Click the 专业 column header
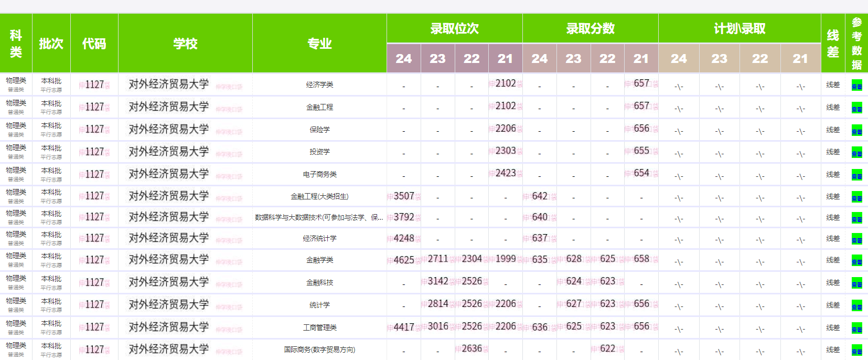 319,44
